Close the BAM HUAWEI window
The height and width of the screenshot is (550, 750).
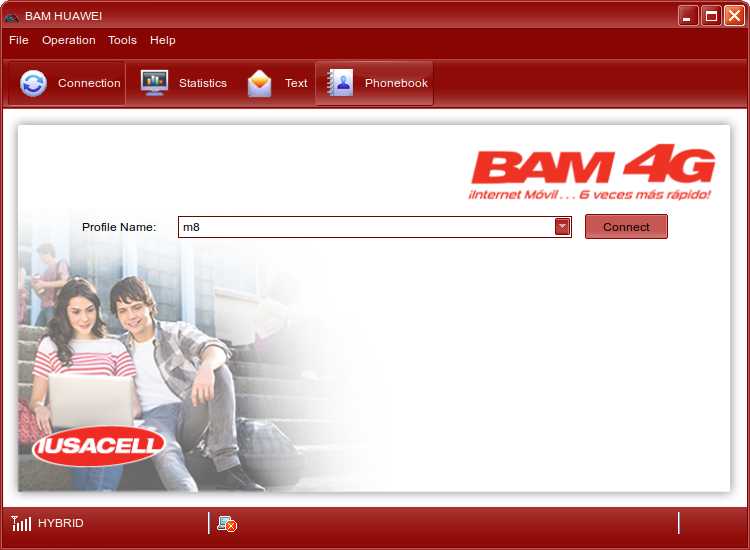coord(734,16)
